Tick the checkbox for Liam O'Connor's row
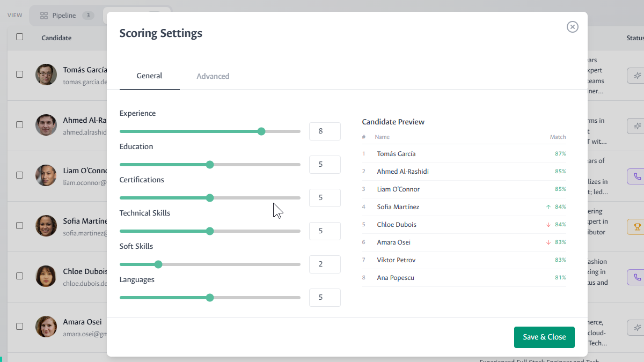Image resolution: width=644 pixels, height=362 pixels. [x=20, y=175]
